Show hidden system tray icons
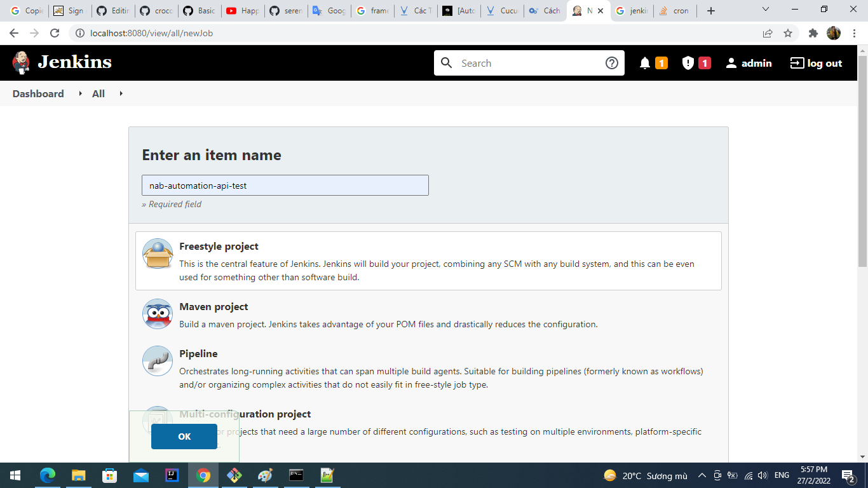Screen dimensions: 868x488 pos(702,475)
